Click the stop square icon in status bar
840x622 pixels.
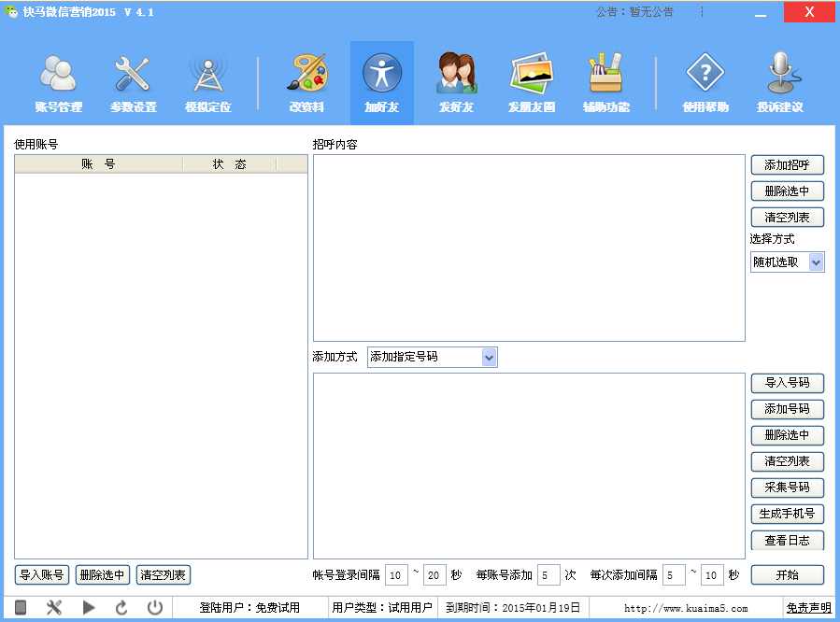[x=21, y=608]
